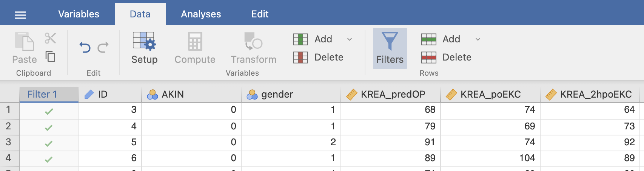This screenshot has width=644, height=171.
Task: Open variable Setup
Action: [144, 48]
